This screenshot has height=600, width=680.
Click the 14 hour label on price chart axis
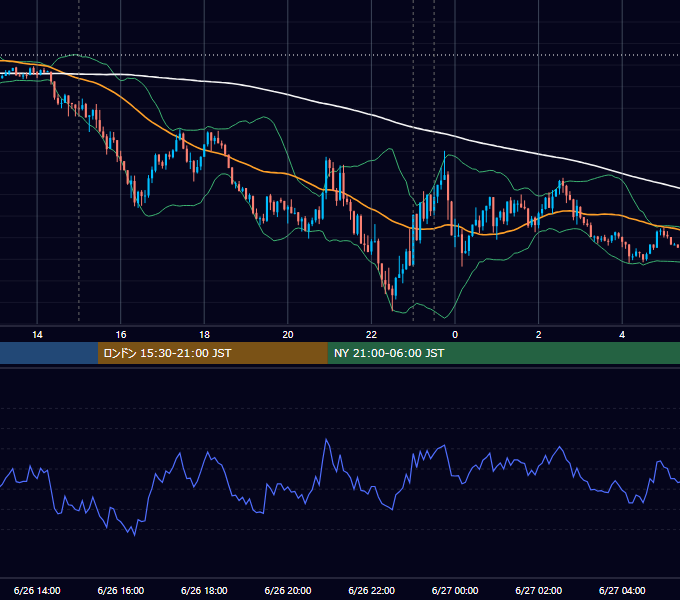pyautogui.click(x=37, y=335)
